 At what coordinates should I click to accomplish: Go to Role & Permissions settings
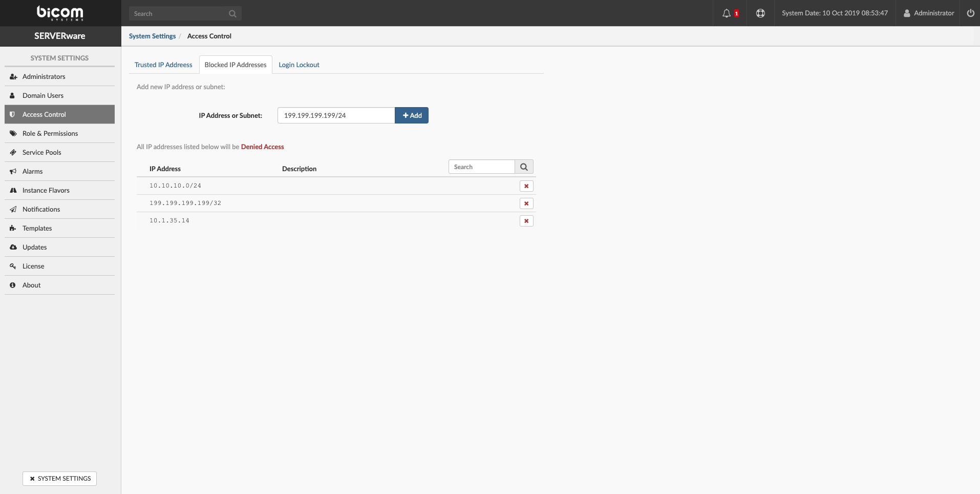point(50,134)
